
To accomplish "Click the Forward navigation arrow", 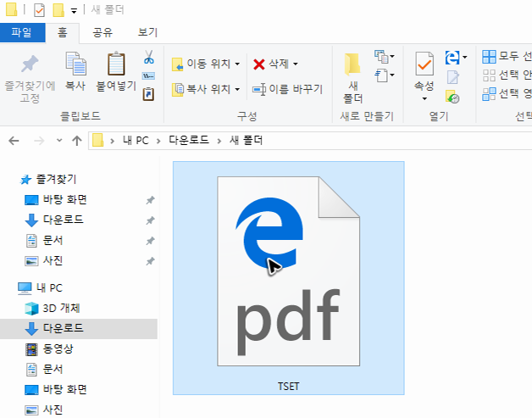I will [39, 141].
